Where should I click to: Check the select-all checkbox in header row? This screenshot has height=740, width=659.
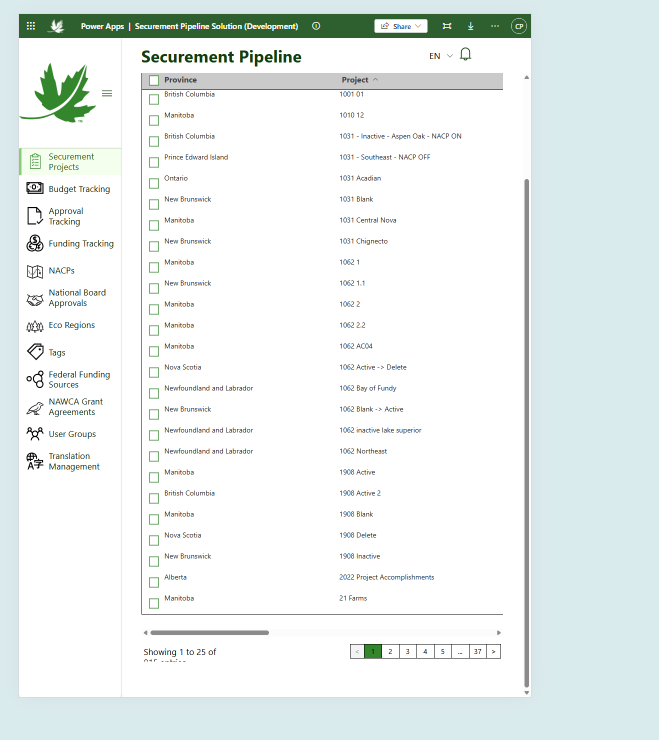tap(154, 80)
